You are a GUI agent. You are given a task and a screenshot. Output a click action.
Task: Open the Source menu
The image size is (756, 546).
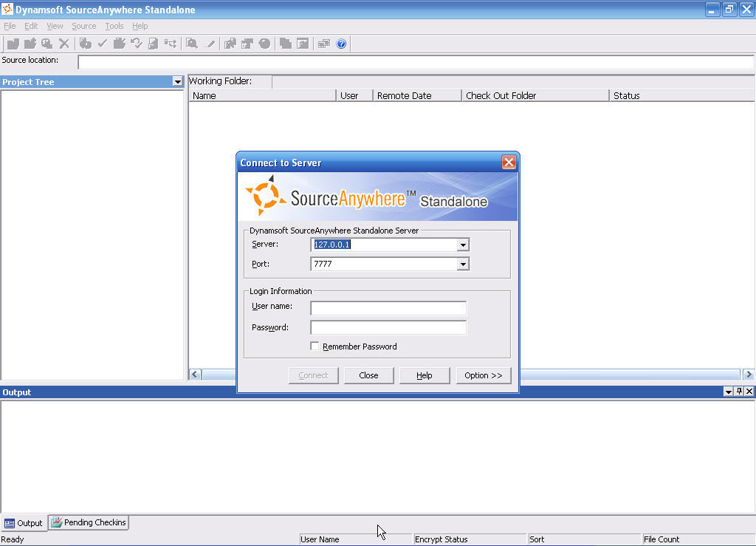84,26
